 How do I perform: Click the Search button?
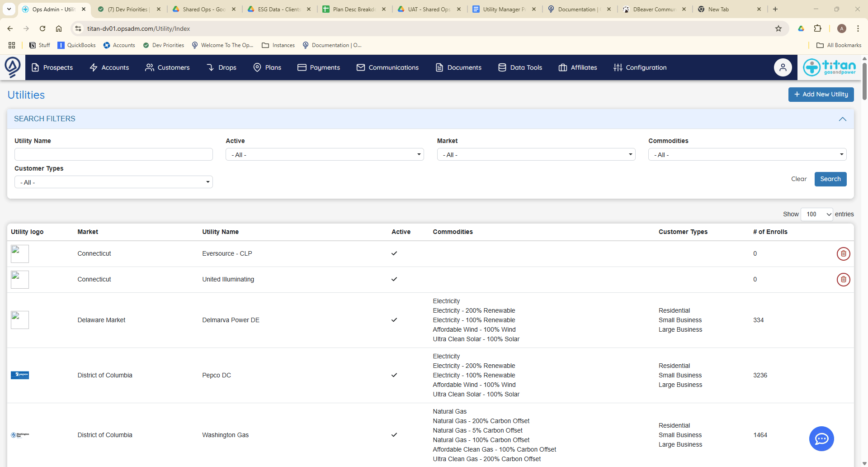[830, 179]
